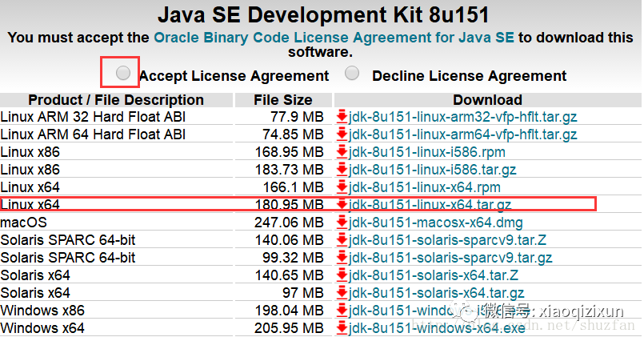Click download arrow icon for solaris-sparcv9.tar.gz

tap(342, 258)
